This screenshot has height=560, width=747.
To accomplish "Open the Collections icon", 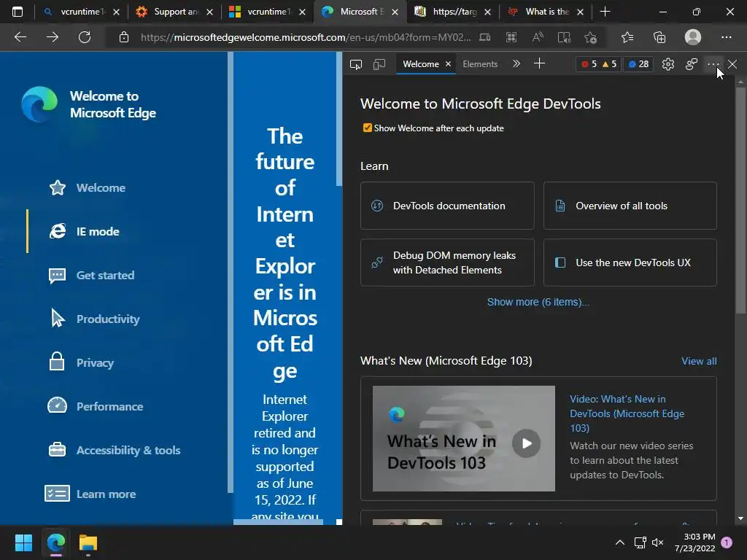I will pos(659,37).
